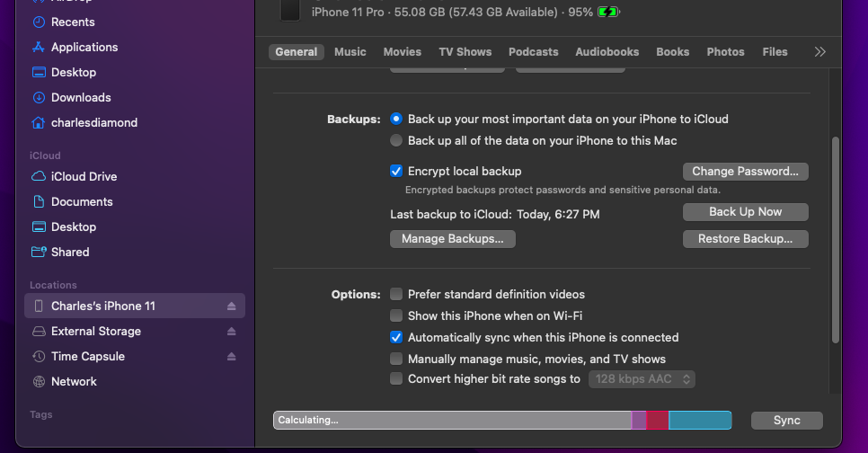Click the Sync button
868x453 pixels.
coord(786,421)
